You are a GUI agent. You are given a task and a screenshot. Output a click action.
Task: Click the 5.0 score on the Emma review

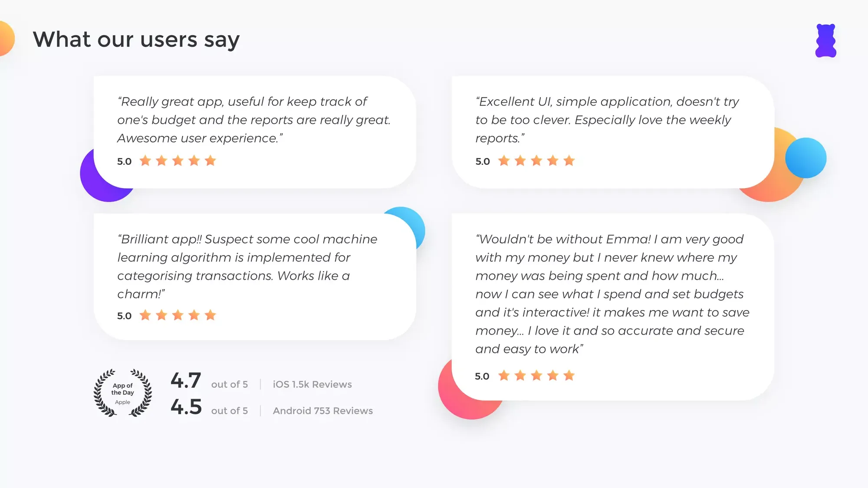pyautogui.click(x=482, y=376)
